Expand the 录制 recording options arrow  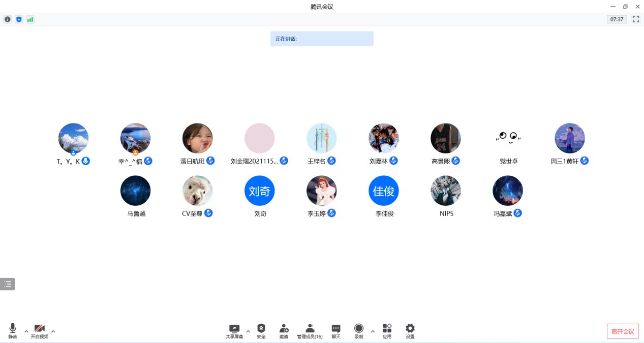[x=373, y=331]
